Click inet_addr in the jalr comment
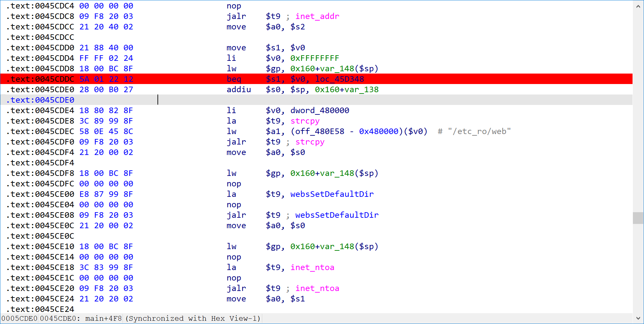 click(x=317, y=16)
